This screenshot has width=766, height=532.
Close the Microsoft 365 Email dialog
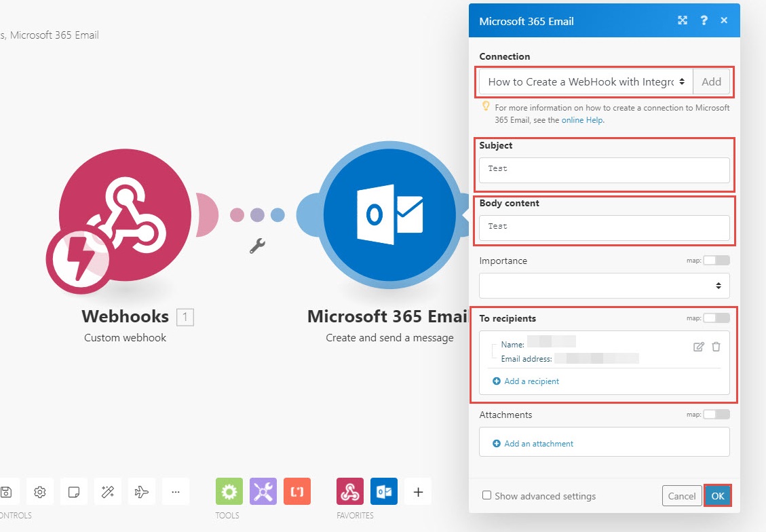724,20
